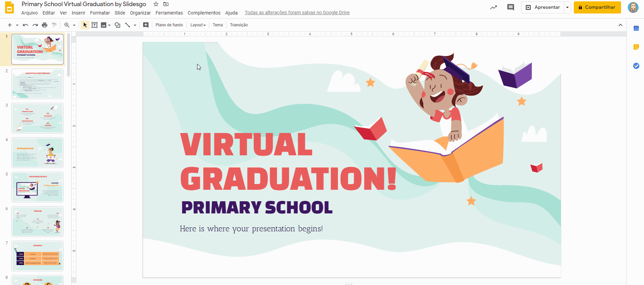The height and width of the screenshot is (285, 644).
Task: Open Google Tasks side panel
Action: (636, 66)
